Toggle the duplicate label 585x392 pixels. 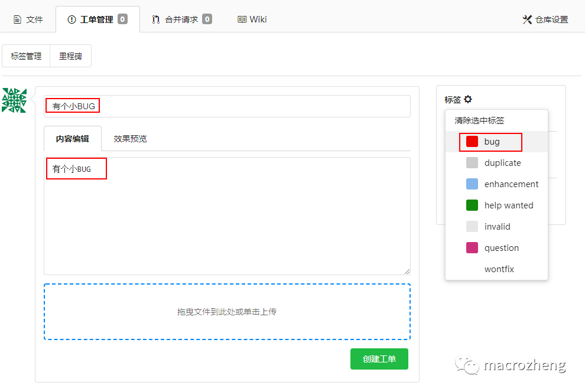tap(503, 162)
